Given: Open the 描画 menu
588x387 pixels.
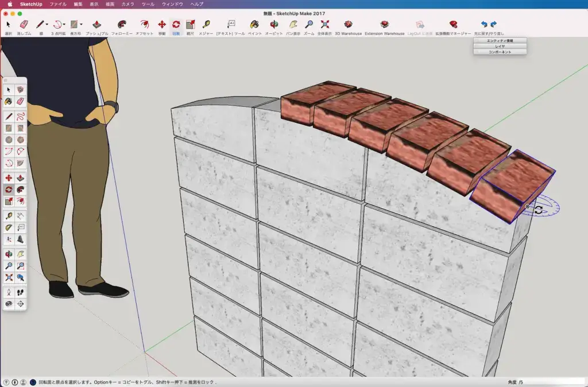Looking at the screenshot, I should 110,4.
